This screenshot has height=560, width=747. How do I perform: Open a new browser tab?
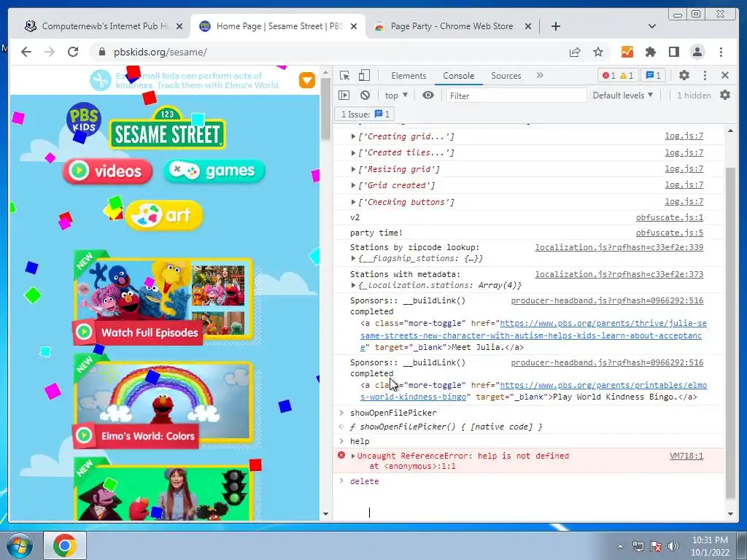(555, 26)
